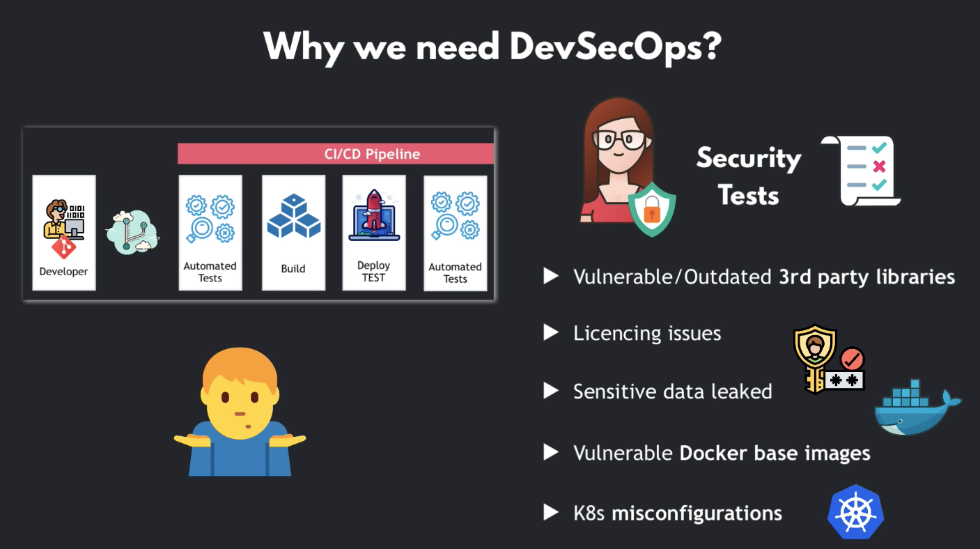Click the slide title Why we need DevSecOps?
Viewport: 980px width, 549px height.
click(492, 48)
